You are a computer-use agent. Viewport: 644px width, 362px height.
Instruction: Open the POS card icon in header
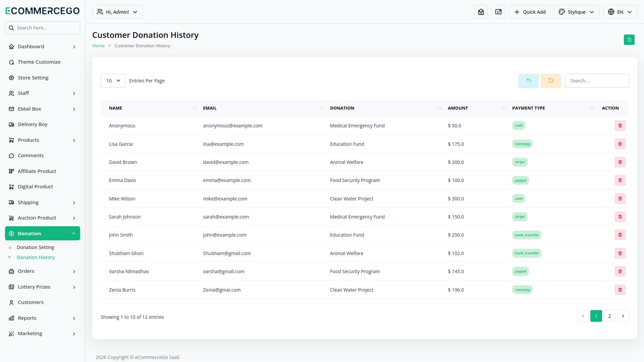click(498, 12)
